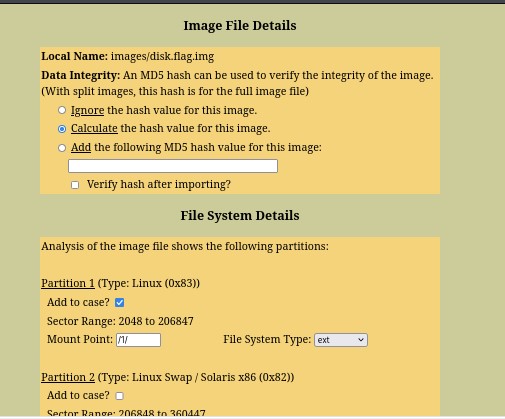Image resolution: width=505 pixels, height=419 pixels.
Task: Click the Local Name bold label
Action: click(x=75, y=56)
